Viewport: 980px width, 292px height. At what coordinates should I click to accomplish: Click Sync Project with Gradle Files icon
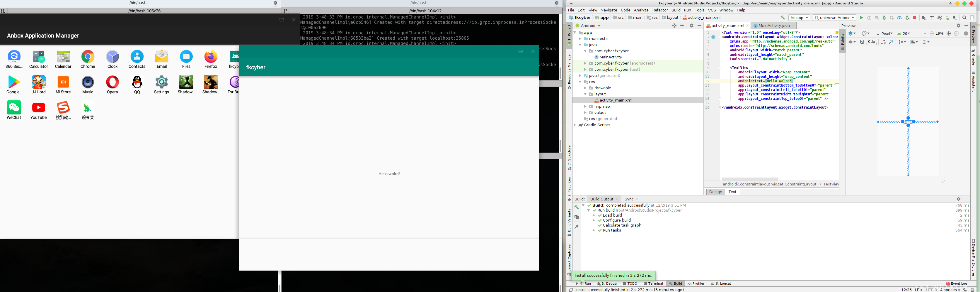(940, 18)
